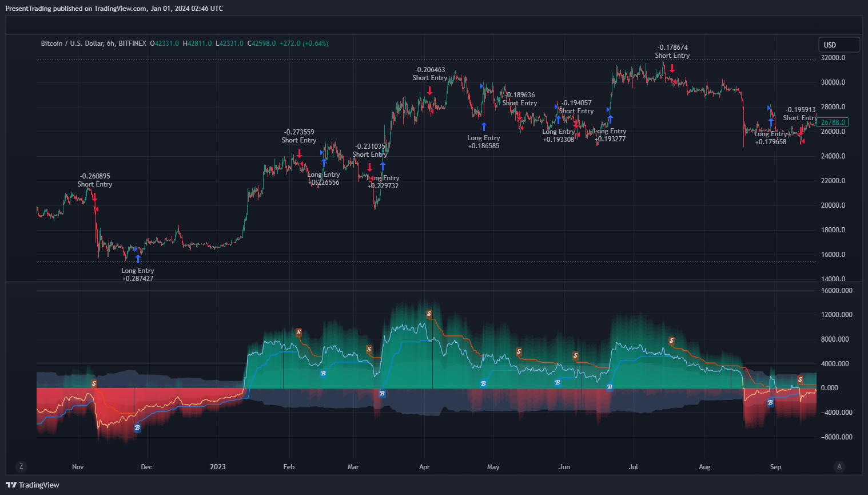The width and height of the screenshot is (868, 495).
Task: Click the blue arrow above Long Entry +0.287427
Action: pyautogui.click(x=138, y=259)
